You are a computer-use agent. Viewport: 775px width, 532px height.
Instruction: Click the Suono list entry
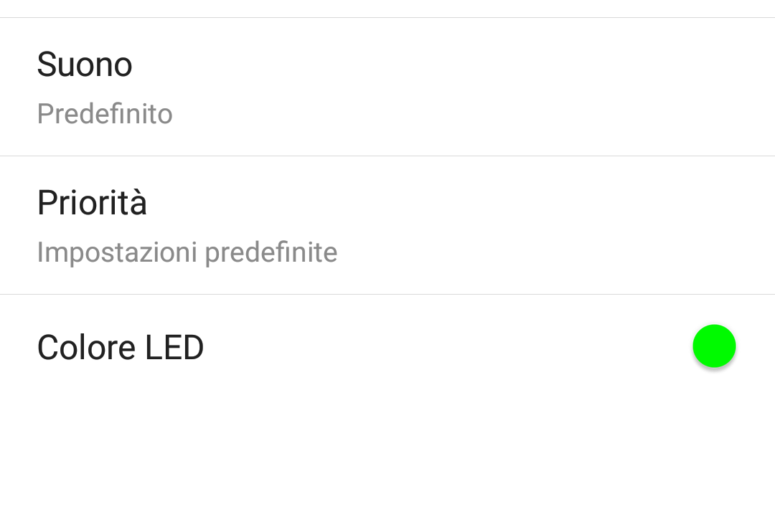387,87
